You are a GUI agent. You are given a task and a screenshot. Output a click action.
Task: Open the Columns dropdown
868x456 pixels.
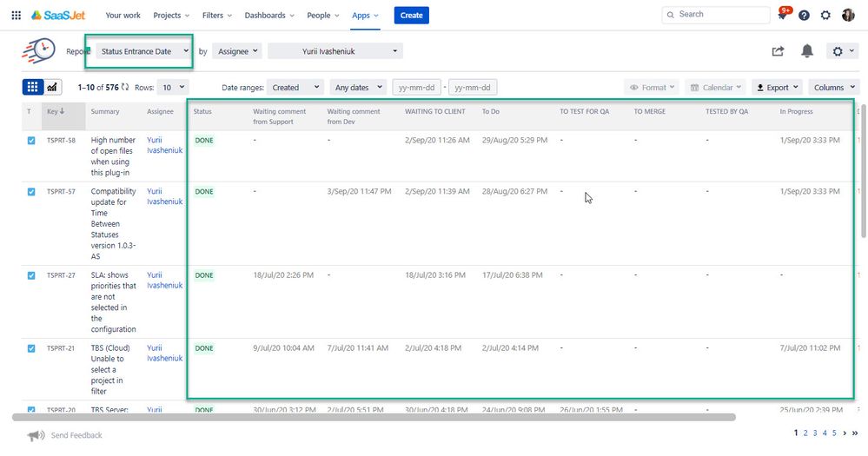click(x=834, y=87)
